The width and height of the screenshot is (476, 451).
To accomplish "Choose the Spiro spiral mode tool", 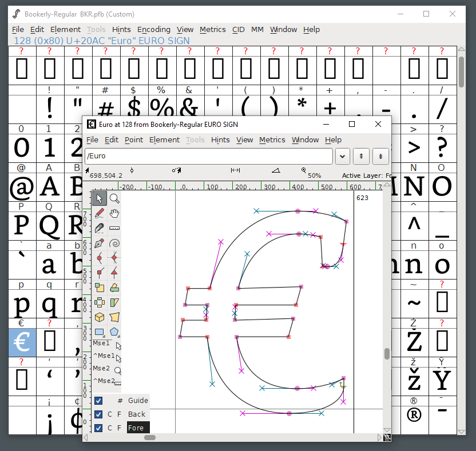I will (x=114, y=243).
